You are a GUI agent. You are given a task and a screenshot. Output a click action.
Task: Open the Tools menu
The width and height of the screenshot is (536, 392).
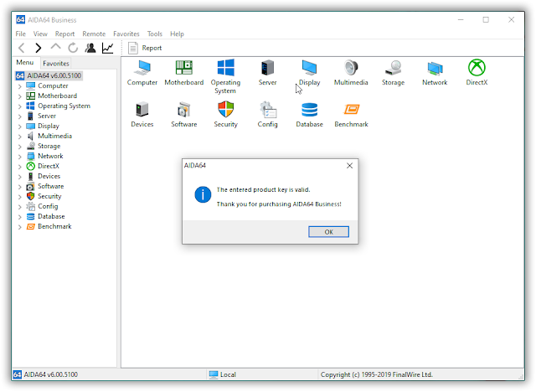pos(154,34)
